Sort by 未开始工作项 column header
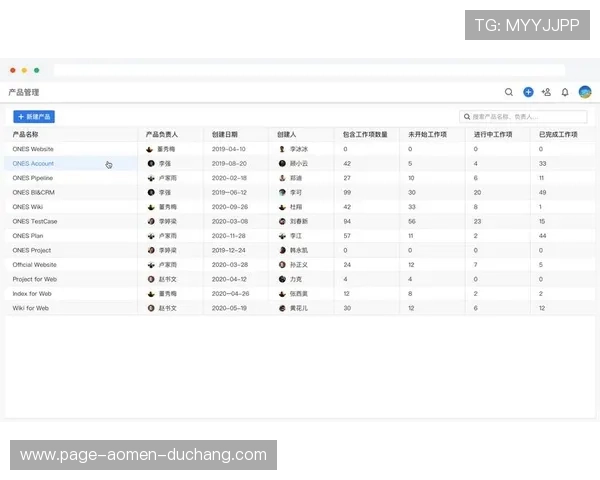 [427, 134]
